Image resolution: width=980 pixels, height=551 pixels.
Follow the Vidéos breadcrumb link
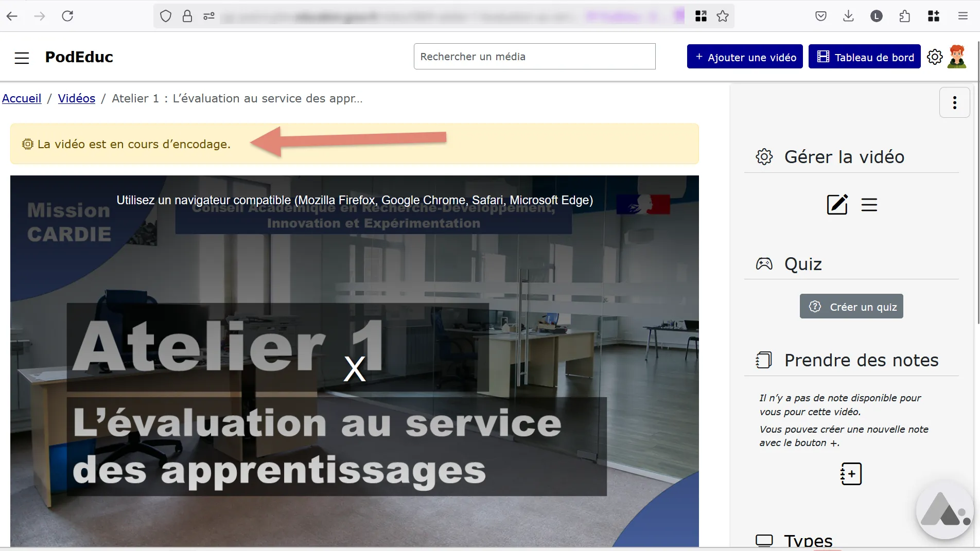tap(77, 98)
